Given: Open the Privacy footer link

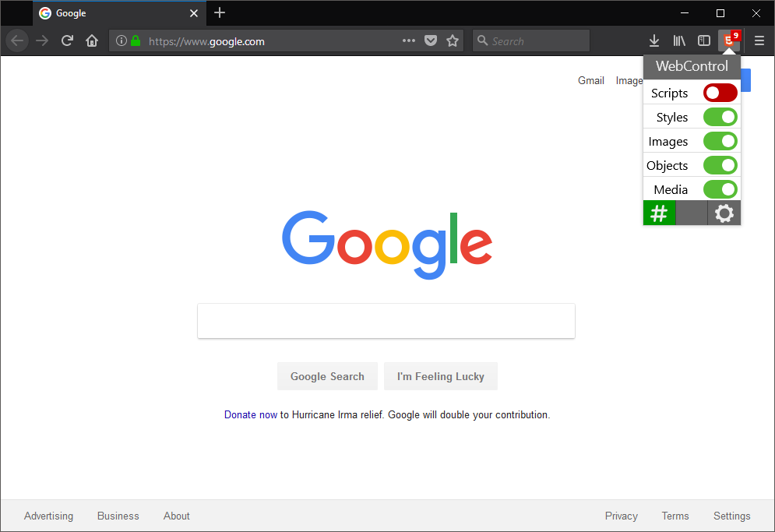Looking at the screenshot, I should click(622, 516).
